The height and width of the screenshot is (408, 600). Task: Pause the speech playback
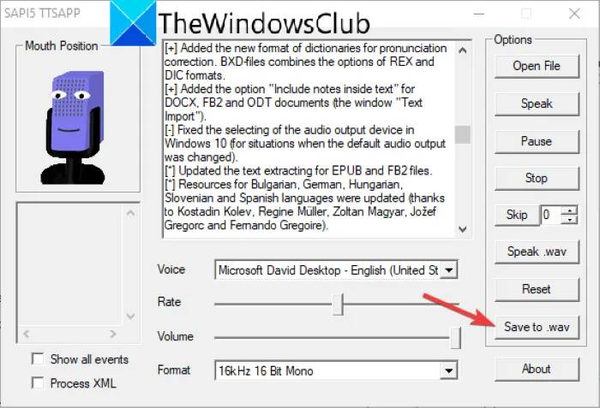pos(536,141)
